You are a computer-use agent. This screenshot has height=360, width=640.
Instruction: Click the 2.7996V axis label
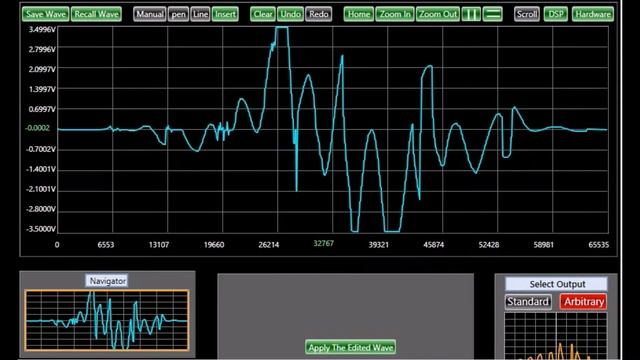coord(42,49)
